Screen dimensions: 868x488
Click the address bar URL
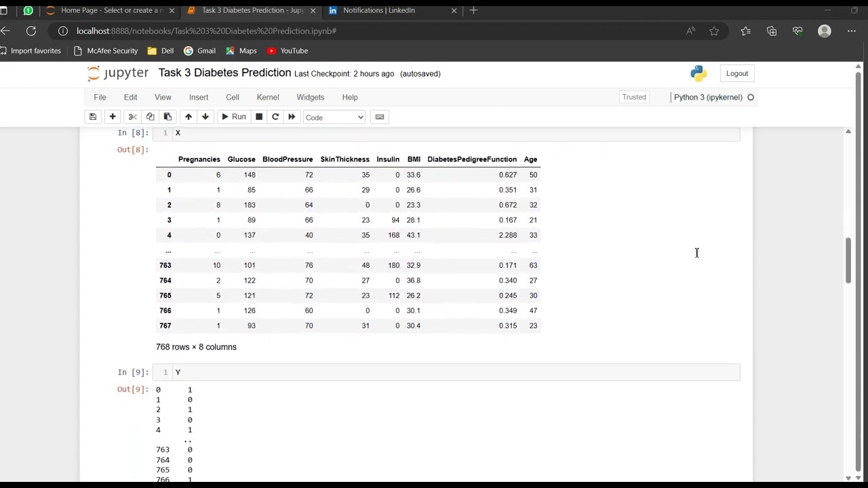click(206, 31)
